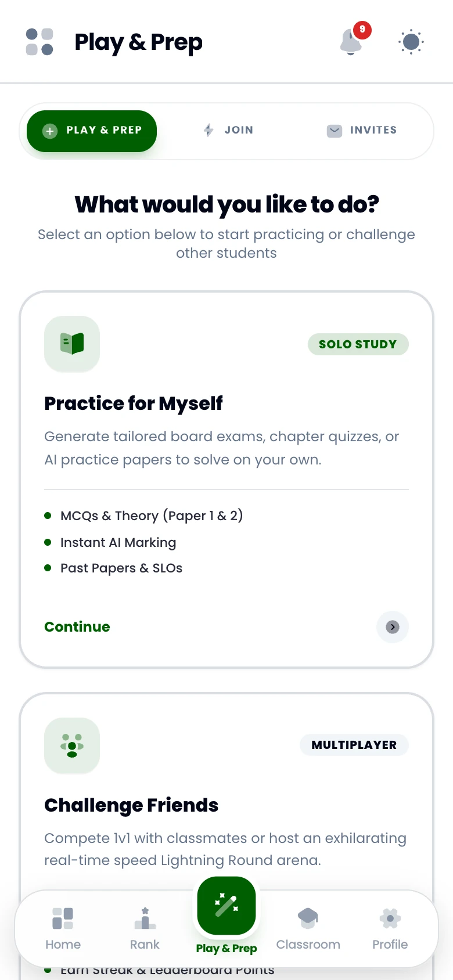The width and height of the screenshot is (453, 980).
Task: Select the Play & Prep pill tab
Action: pyautogui.click(x=92, y=131)
